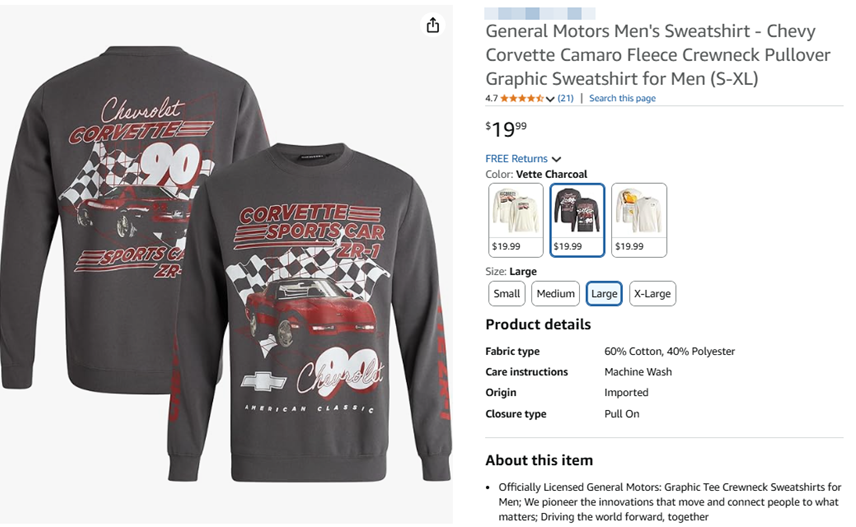Click the share icon above the product image
This screenshot has width=856, height=527.
[432, 25]
